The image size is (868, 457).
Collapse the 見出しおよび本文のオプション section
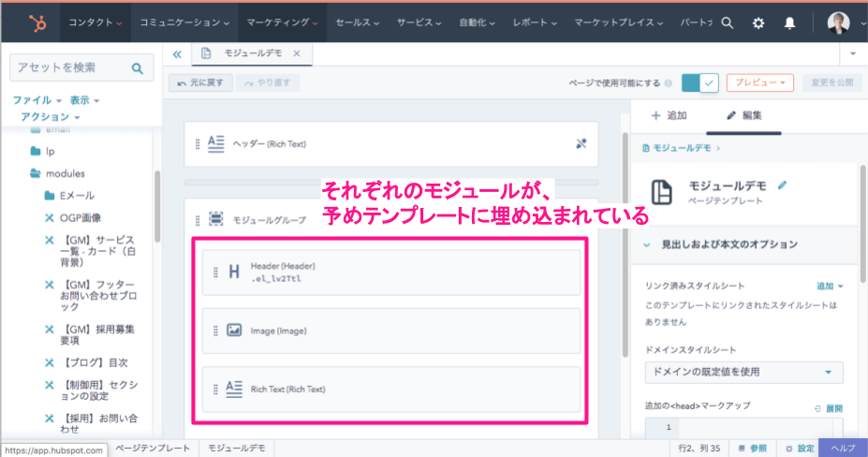pyautogui.click(x=647, y=244)
